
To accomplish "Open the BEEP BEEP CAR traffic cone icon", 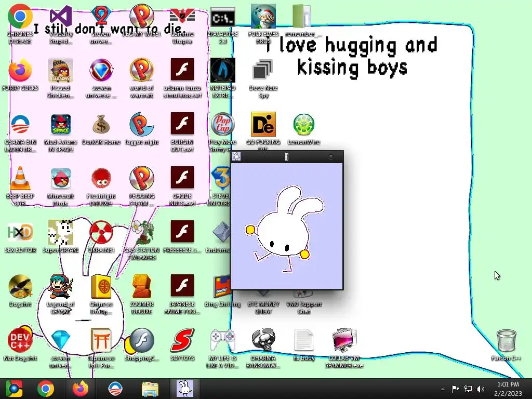I will [x=20, y=178].
